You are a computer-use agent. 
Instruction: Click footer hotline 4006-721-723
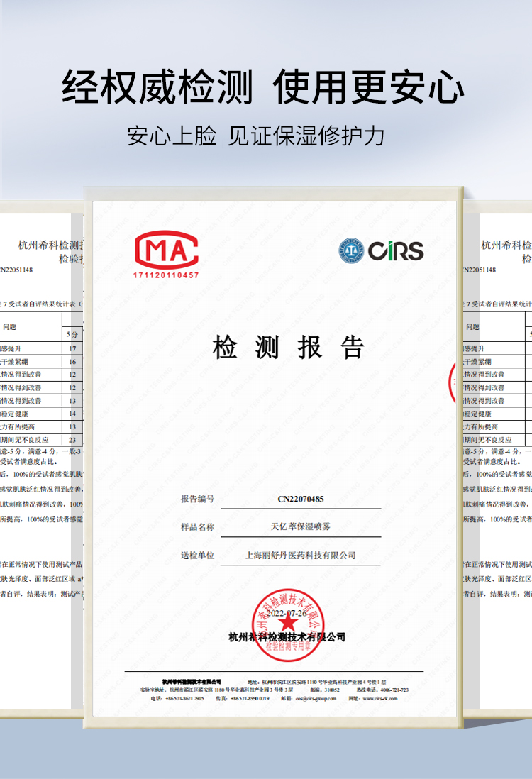point(394,690)
